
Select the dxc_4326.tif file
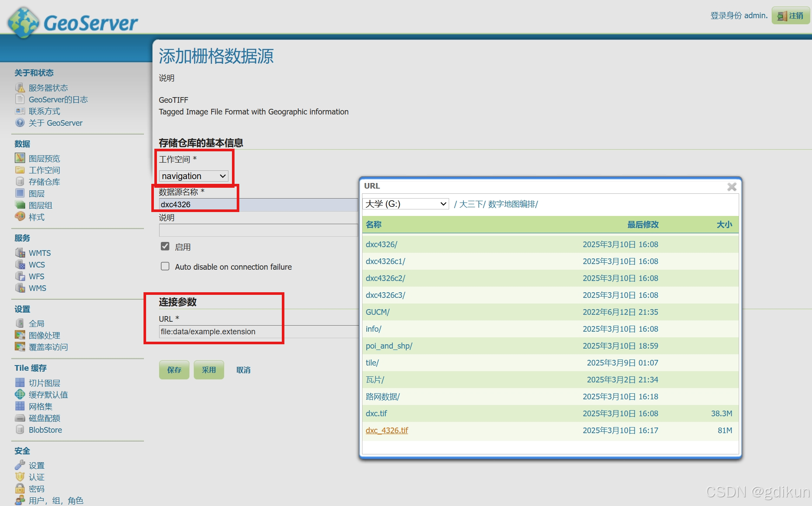[x=387, y=431]
